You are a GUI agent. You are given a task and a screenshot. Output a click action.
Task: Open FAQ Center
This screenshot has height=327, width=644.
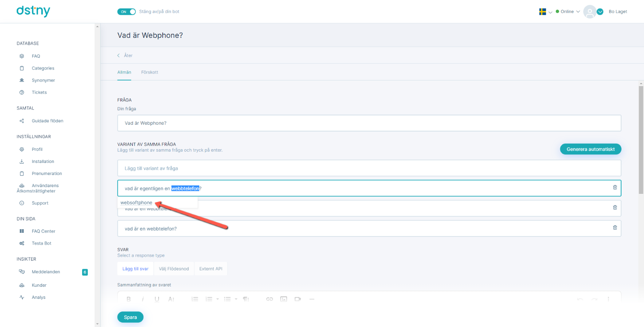point(43,231)
